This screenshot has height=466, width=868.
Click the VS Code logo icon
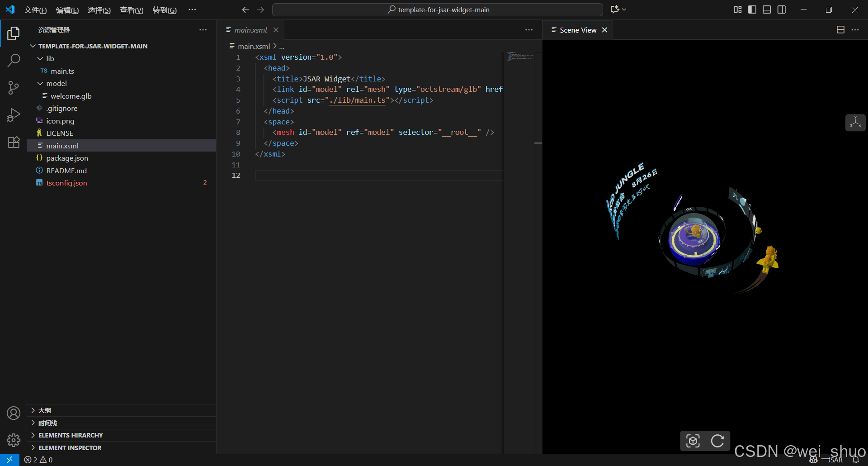coord(10,10)
